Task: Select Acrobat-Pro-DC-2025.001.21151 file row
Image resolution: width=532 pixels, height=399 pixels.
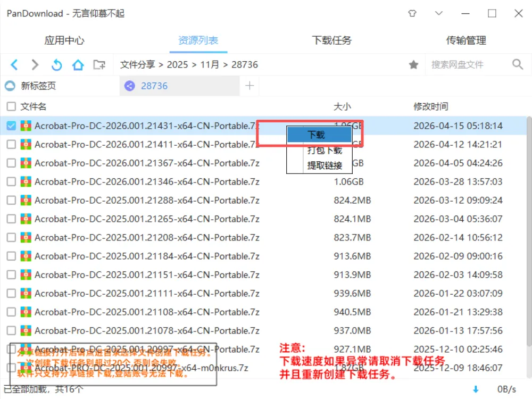Action: 263,275
